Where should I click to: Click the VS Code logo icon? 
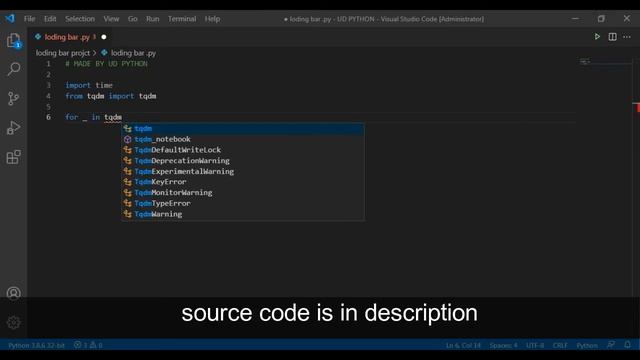click(10, 18)
